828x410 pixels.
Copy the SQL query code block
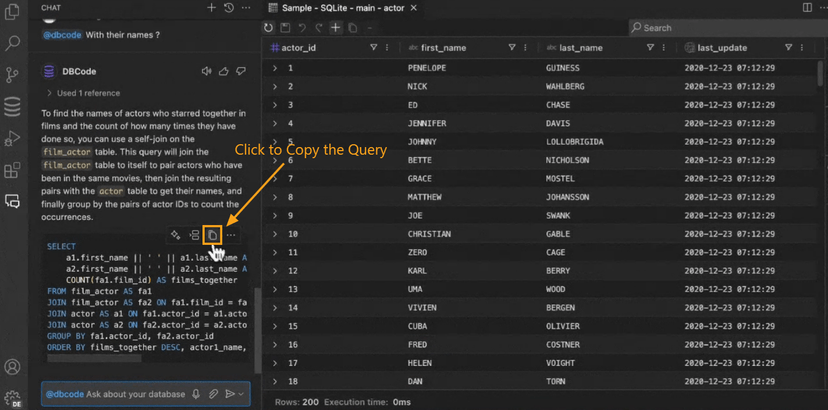coord(212,235)
